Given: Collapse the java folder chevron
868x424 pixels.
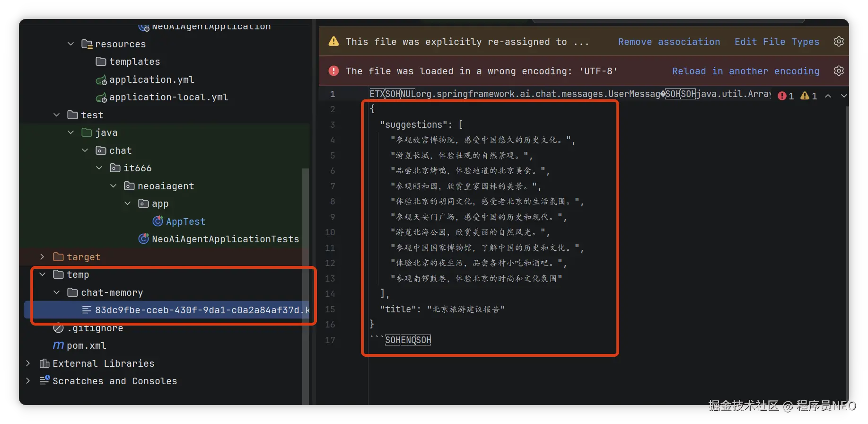Looking at the screenshot, I should (x=71, y=132).
